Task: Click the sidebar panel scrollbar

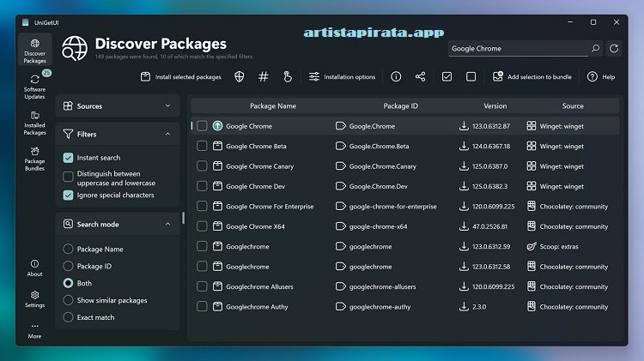Action: coord(183,219)
